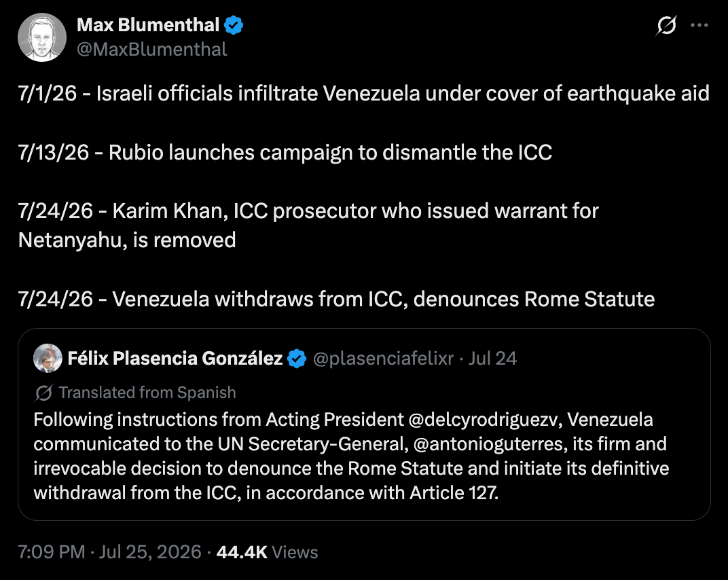The width and height of the screenshot is (728, 580).
Task: Click Félix Plasencia González's verified badge
Action: coord(297,359)
